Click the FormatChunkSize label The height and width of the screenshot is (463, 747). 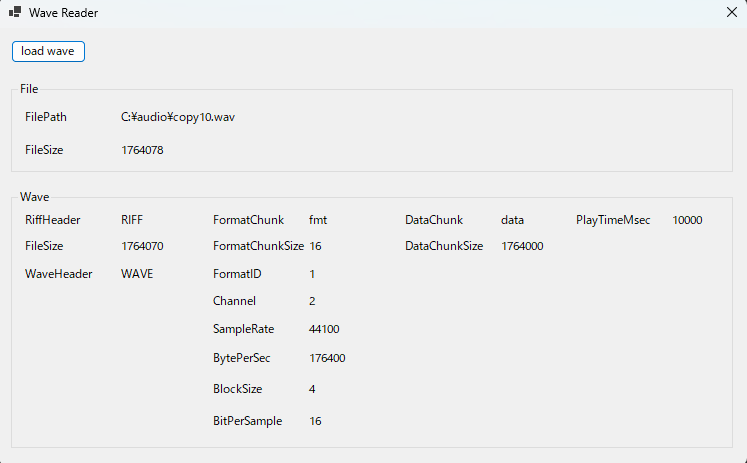258,246
